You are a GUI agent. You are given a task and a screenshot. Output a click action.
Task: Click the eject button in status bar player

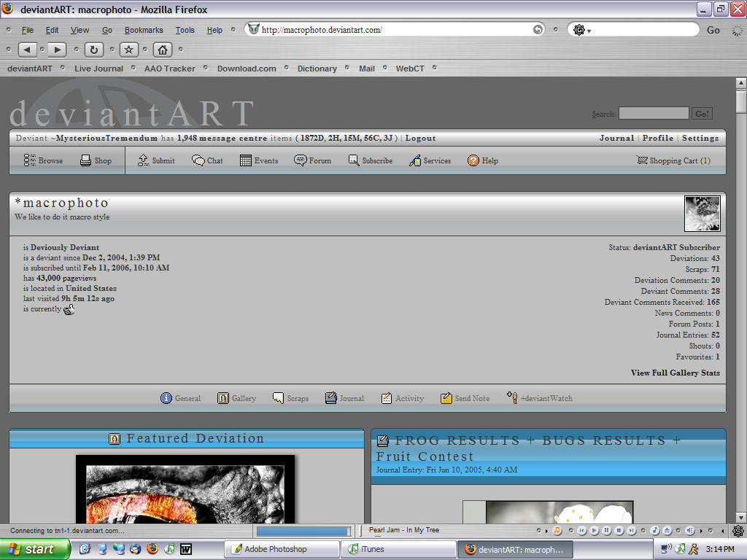point(667,530)
